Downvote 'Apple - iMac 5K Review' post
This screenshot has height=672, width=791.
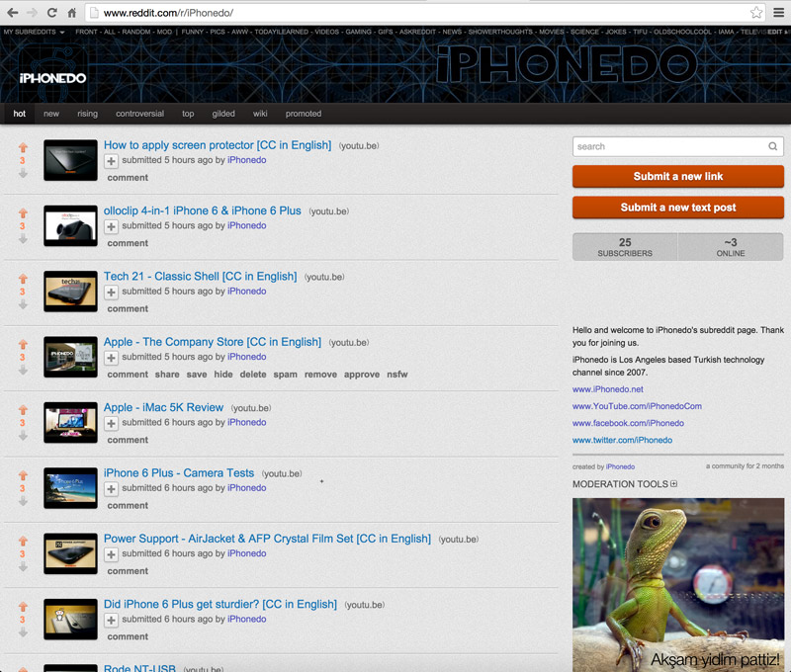[x=23, y=436]
